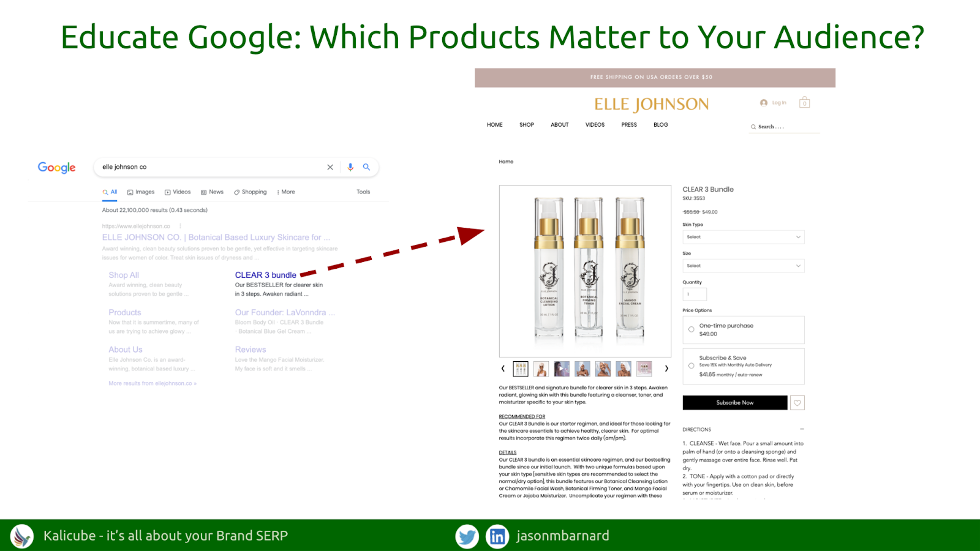This screenshot has width=980, height=551.
Task: Click the Google microphone voice search icon
Action: pos(350,167)
